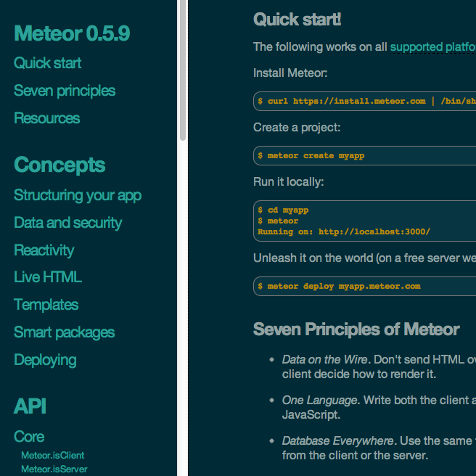The height and width of the screenshot is (476, 476).
Task: Click the curl install command code block
Action: pyautogui.click(x=364, y=101)
